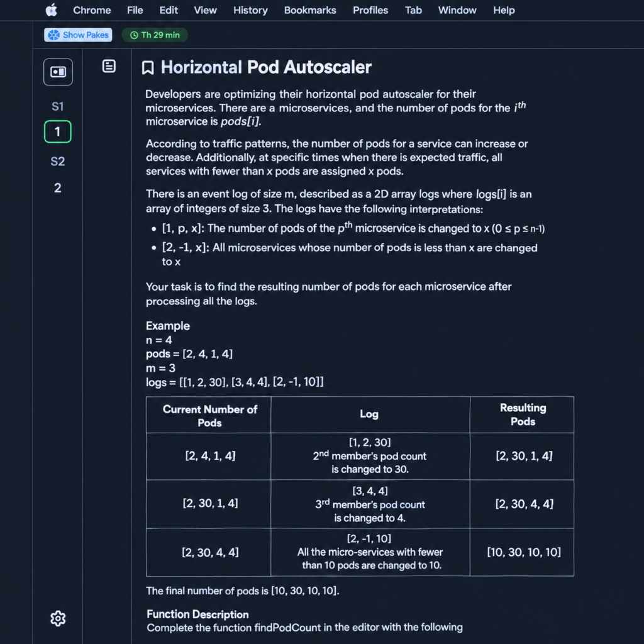This screenshot has height=644, width=644.
Task: Select section S2 in the sidebar
Action: point(57,162)
